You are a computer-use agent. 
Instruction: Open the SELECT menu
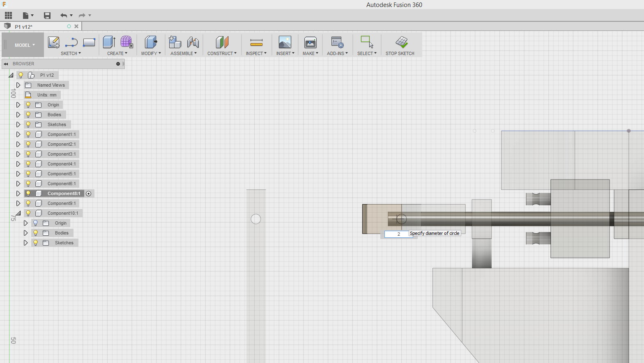[x=367, y=53]
